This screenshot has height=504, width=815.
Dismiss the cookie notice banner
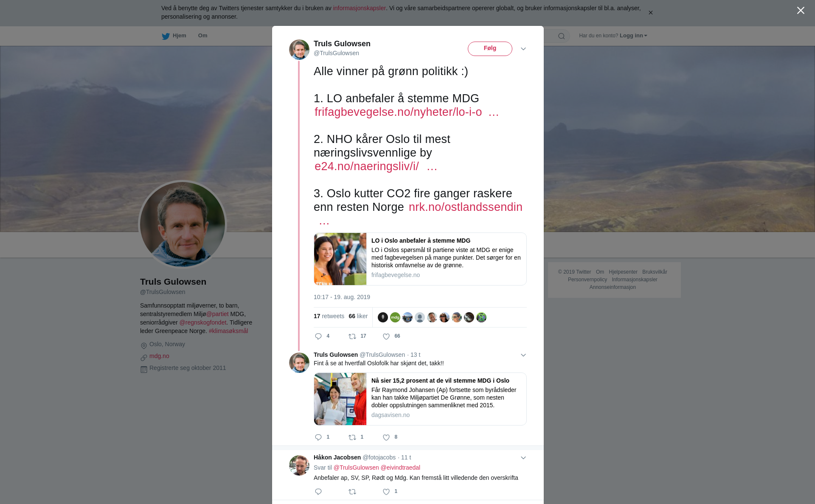tap(650, 13)
